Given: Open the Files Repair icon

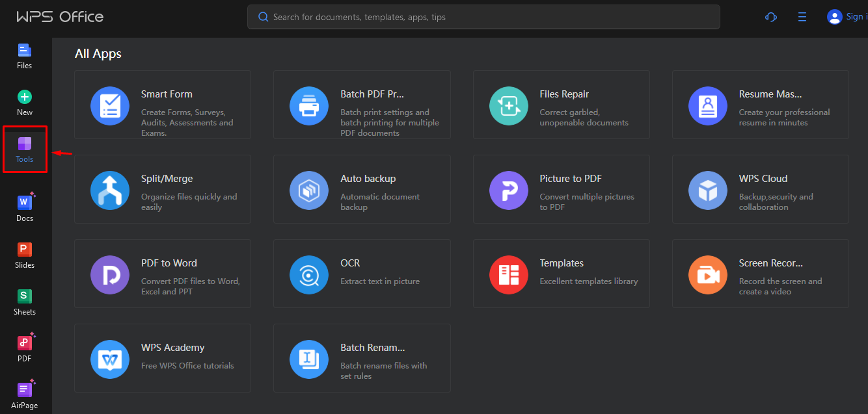Looking at the screenshot, I should click(508, 105).
